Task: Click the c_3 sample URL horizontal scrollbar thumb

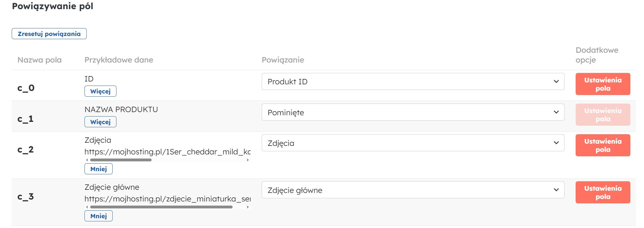Action: [x=161, y=207]
